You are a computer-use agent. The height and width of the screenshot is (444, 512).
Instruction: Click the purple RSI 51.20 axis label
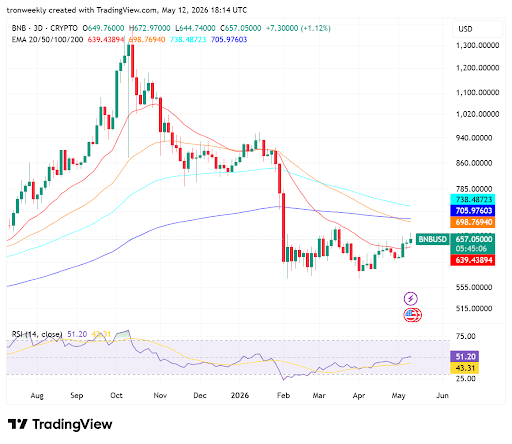coord(465,357)
